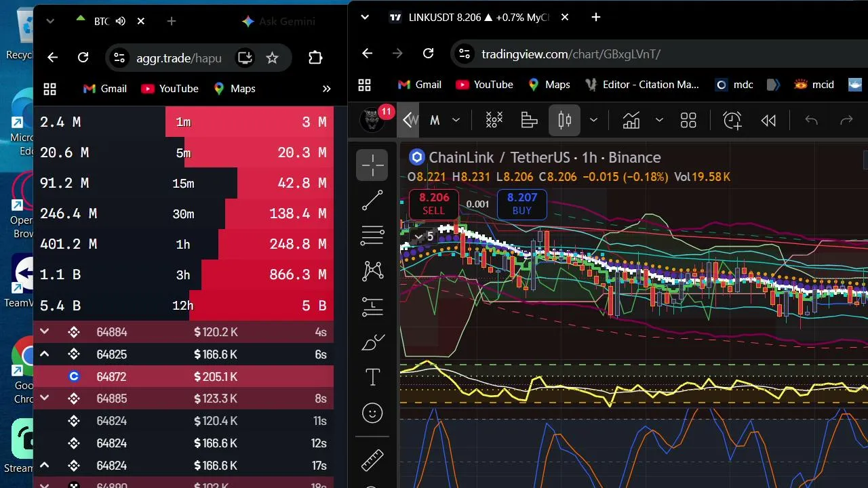Open Maps bookmark in the aggr.trade window
Screen dimensions: 868x488
pyautogui.click(x=235, y=89)
